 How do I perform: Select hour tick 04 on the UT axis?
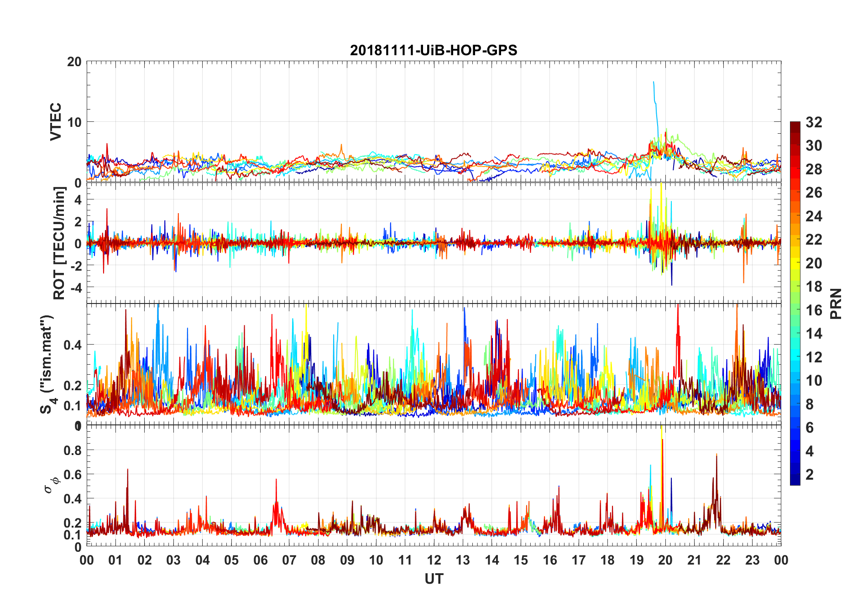coord(203,560)
